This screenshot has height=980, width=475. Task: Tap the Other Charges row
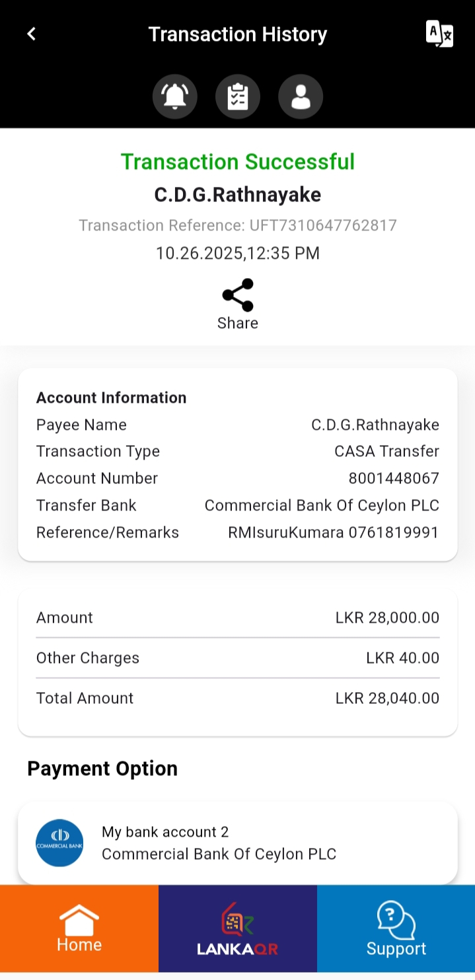coord(238,658)
